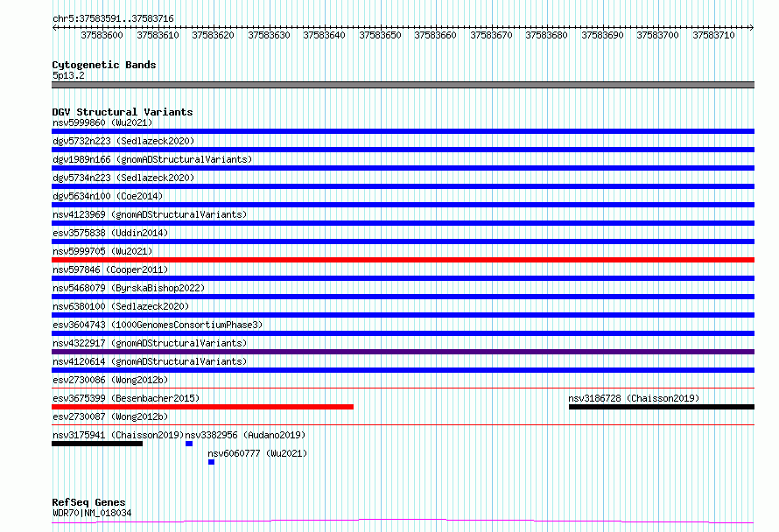The width and height of the screenshot is (779, 532).
Task: Click the small blue marker of nsv3382956
Action: 189,444
